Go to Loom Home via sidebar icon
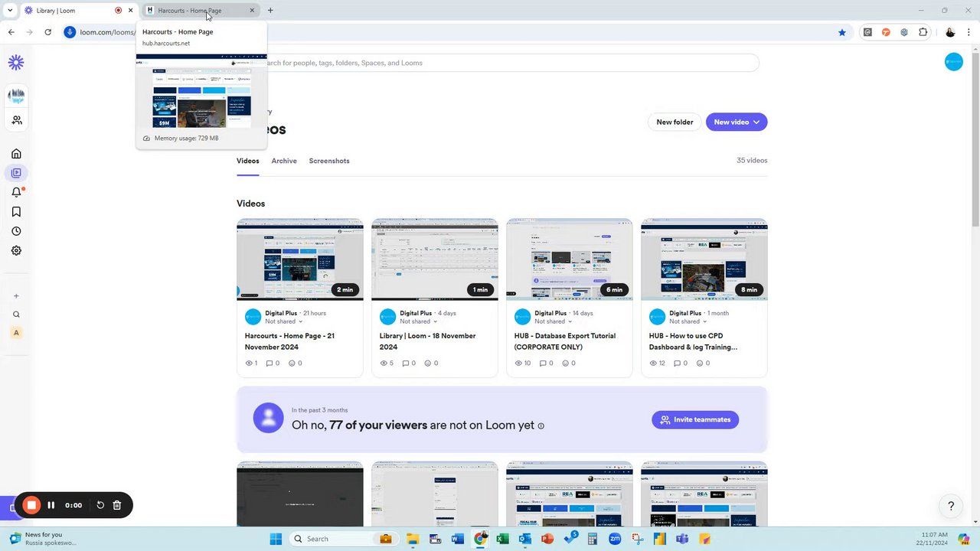This screenshot has width=980, height=551. coord(16,154)
